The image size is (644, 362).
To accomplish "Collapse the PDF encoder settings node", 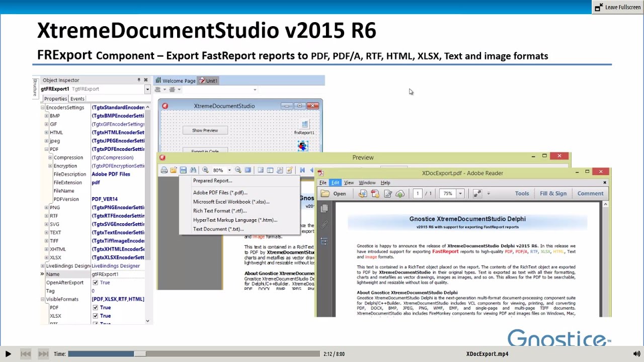I will (46, 149).
